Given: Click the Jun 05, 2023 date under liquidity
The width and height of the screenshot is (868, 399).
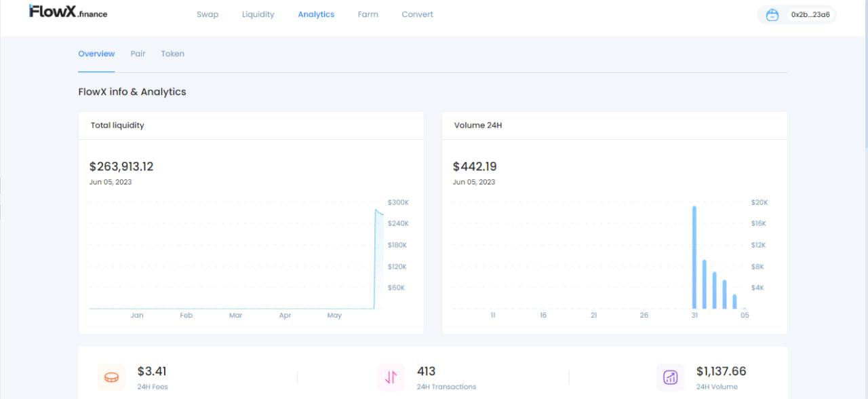Looking at the screenshot, I should (x=111, y=182).
